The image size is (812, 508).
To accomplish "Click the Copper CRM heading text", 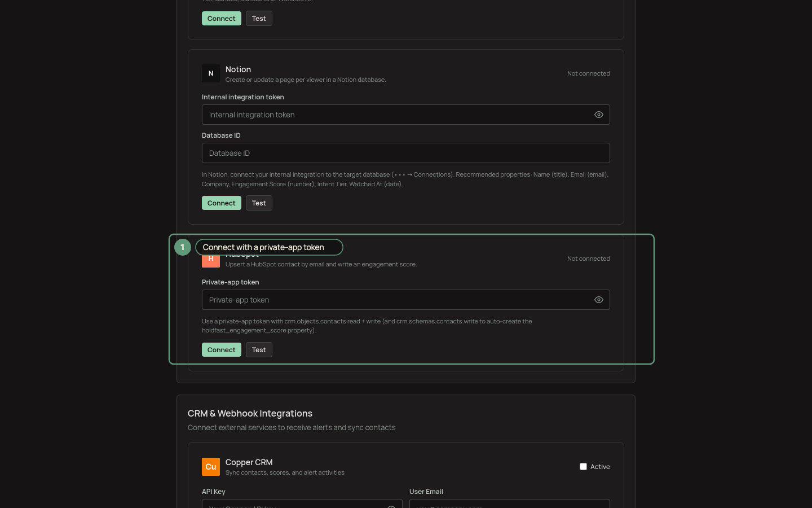I will tap(249, 462).
